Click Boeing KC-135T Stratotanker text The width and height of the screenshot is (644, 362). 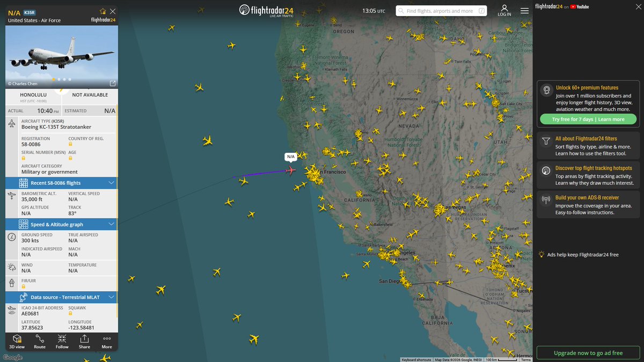56,127
